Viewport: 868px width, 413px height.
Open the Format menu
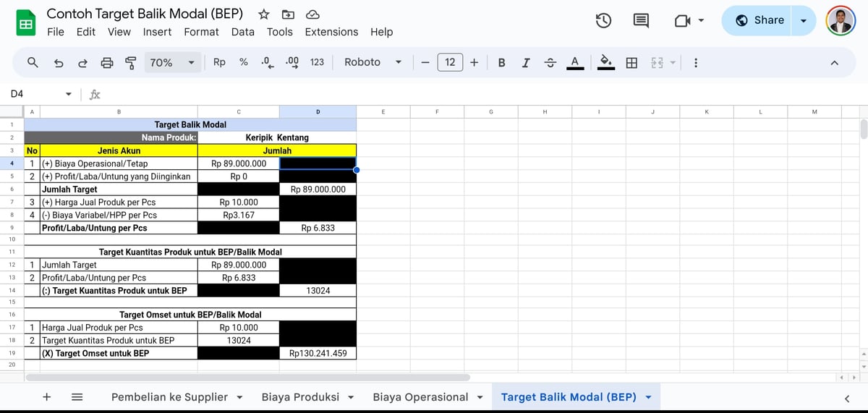tap(201, 32)
